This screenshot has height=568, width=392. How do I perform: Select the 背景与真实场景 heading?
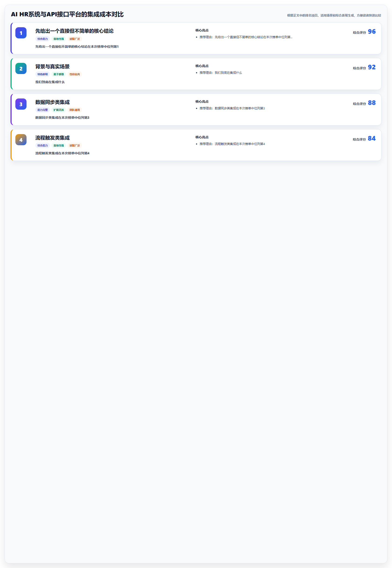(52, 67)
